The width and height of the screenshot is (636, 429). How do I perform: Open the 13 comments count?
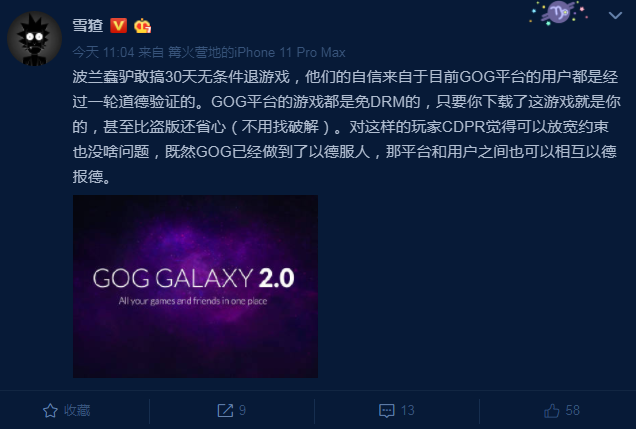[408, 410]
